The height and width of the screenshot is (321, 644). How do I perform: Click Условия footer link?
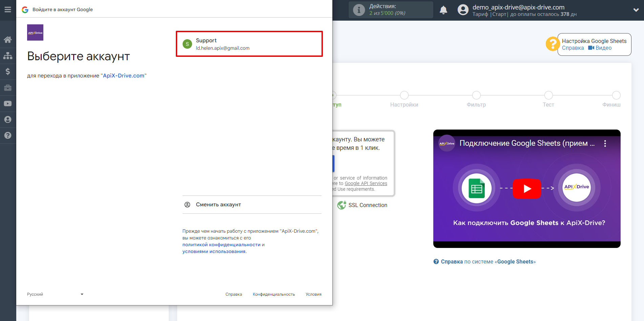pos(314,294)
